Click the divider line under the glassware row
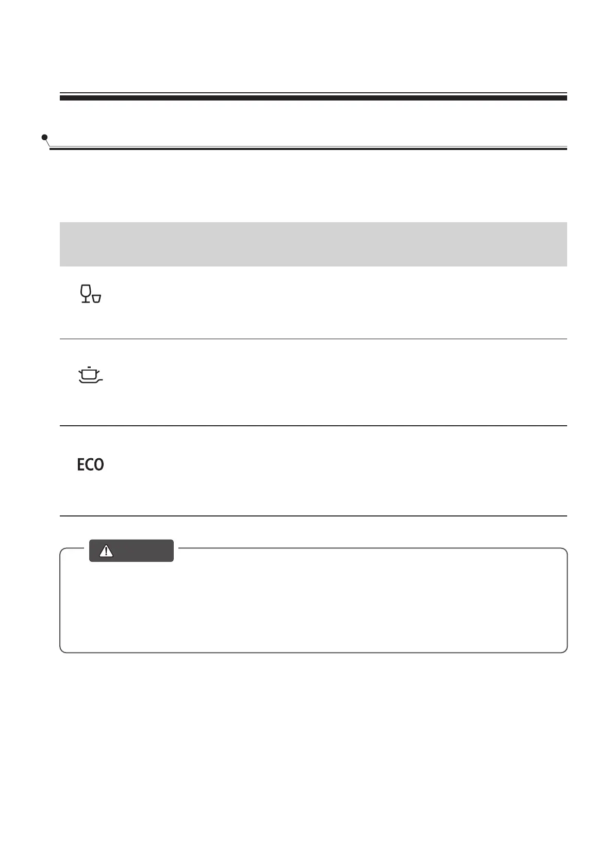The width and height of the screenshot is (612, 868). [313, 339]
